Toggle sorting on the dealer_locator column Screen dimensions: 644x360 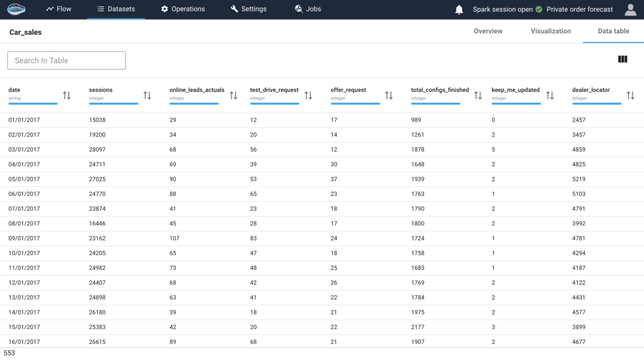pos(631,95)
